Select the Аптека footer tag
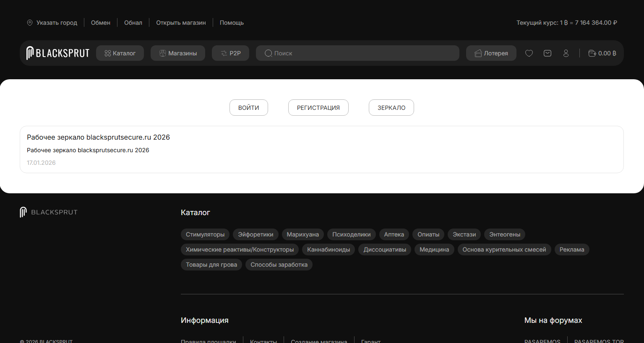 tap(394, 234)
